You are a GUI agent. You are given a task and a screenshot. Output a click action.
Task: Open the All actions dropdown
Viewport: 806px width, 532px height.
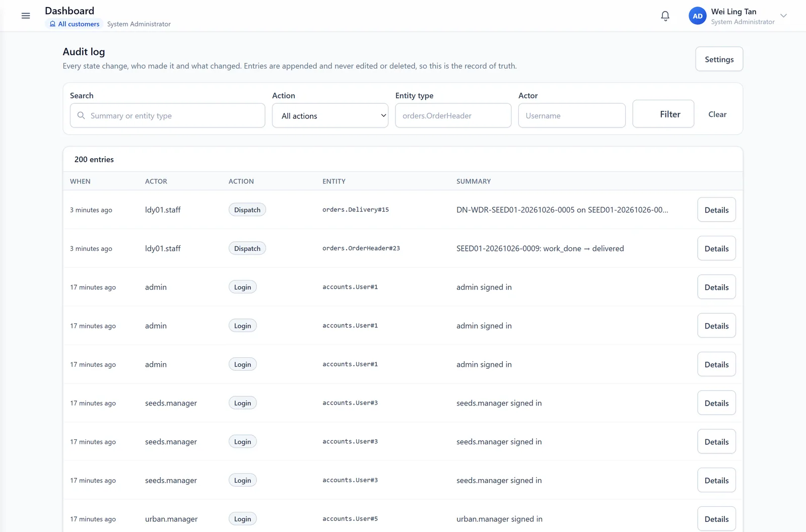coord(330,115)
